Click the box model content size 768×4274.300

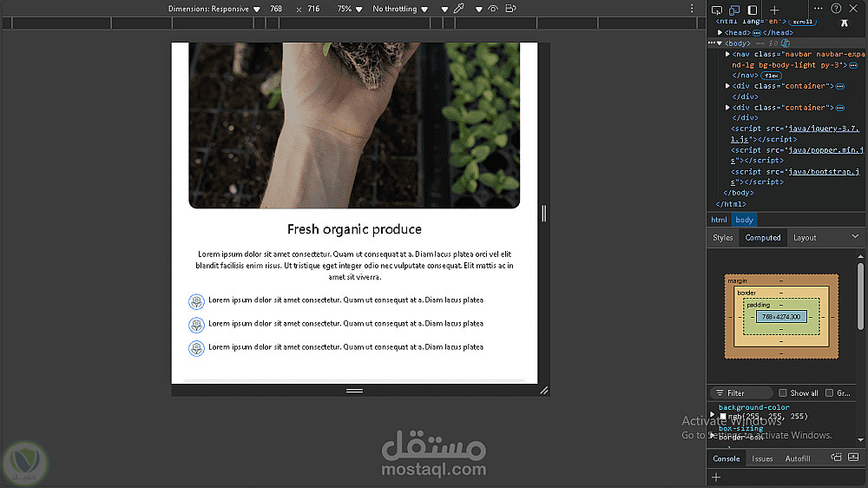pyautogui.click(x=781, y=317)
